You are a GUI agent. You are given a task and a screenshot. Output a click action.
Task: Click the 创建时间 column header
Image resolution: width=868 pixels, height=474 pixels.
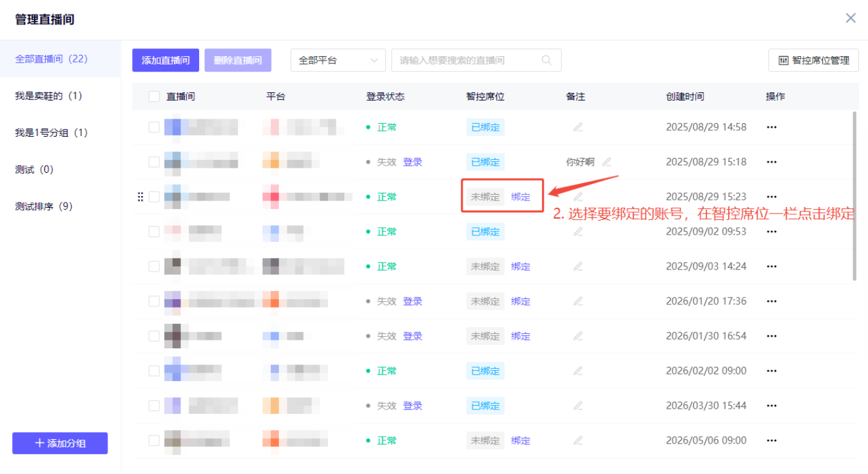685,96
